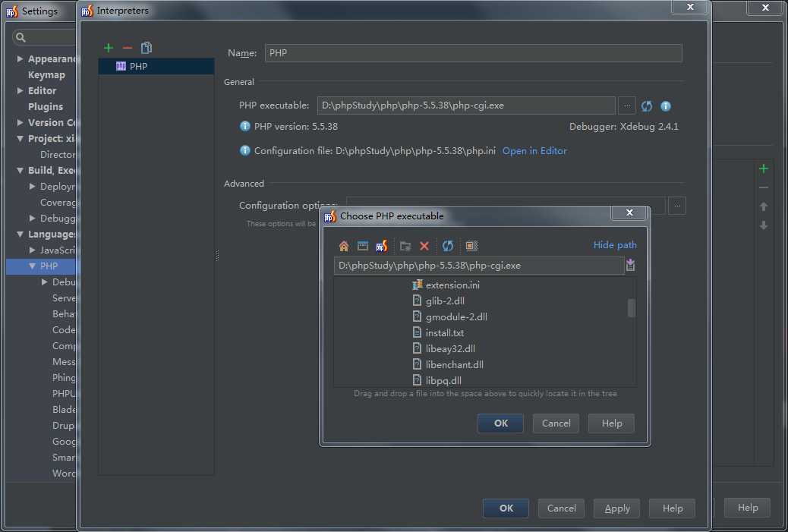Remove the selected interpreter with red minus
788x532 pixels.
[127, 48]
